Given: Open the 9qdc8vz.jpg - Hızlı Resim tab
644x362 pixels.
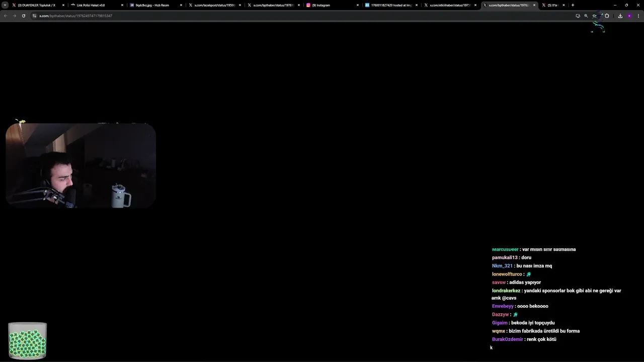Looking at the screenshot, I should (156, 5).
